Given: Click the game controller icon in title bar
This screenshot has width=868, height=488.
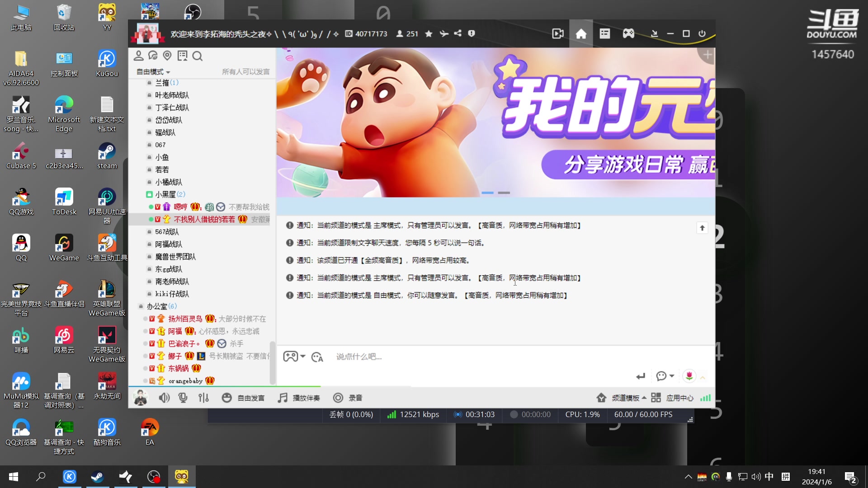Looking at the screenshot, I should pyautogui.click(x=628, y=33).
